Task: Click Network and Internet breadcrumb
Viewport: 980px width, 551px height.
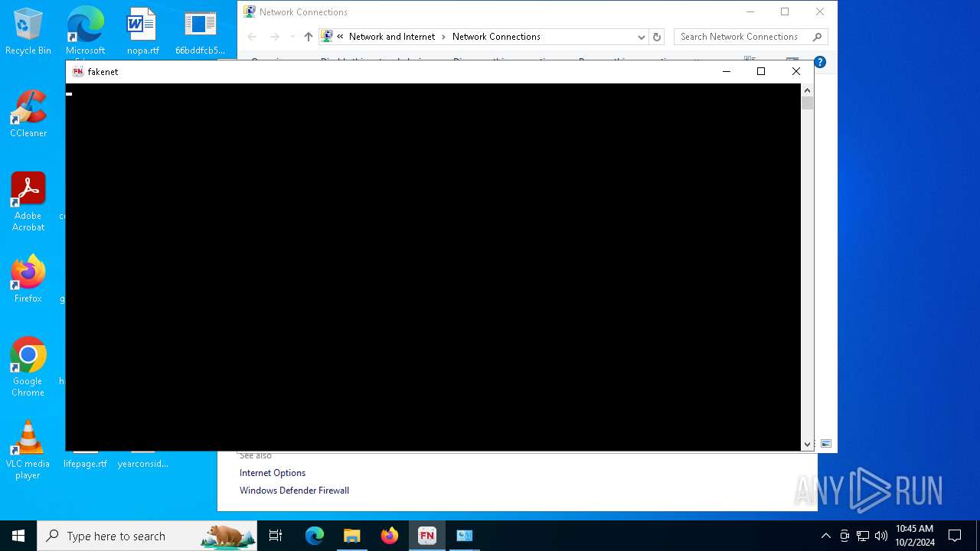Action: coord(391,37)
